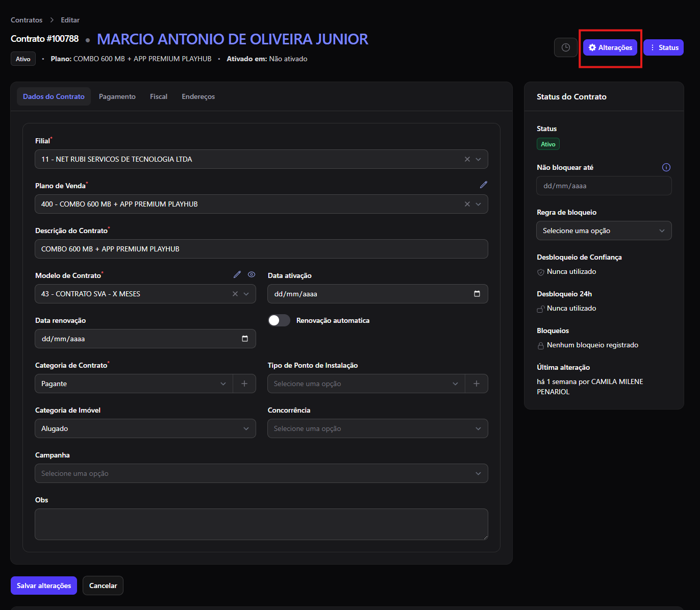Screen dimensions: 700x610
Task: Preview contract model with the eye icon
Action: tap(252, 274)
